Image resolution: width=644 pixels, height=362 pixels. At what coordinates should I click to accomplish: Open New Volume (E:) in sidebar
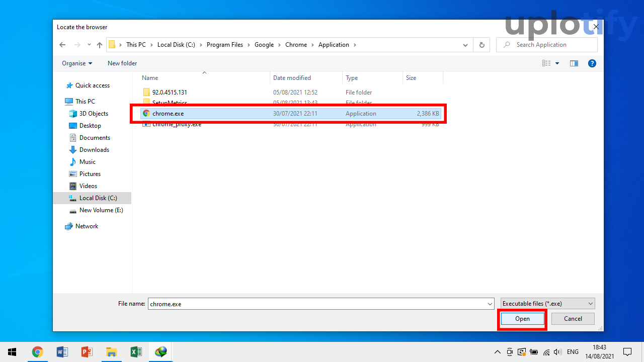click(101, 210)
